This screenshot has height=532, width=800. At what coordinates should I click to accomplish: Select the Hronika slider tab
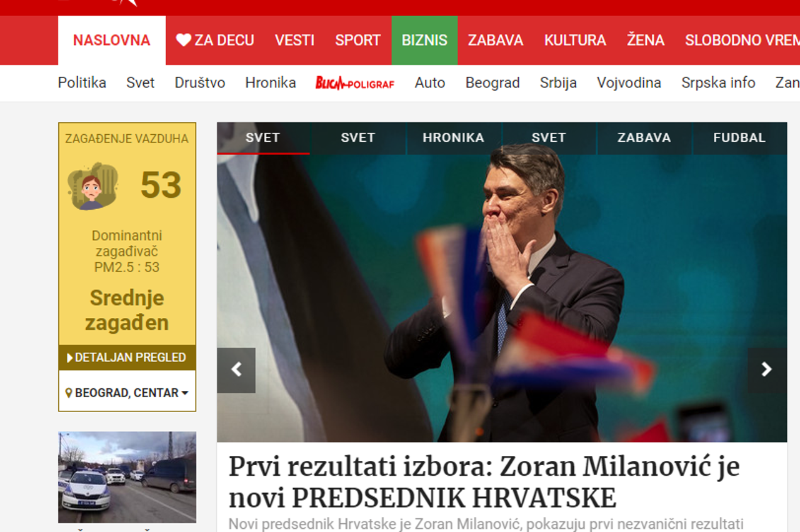453,138
